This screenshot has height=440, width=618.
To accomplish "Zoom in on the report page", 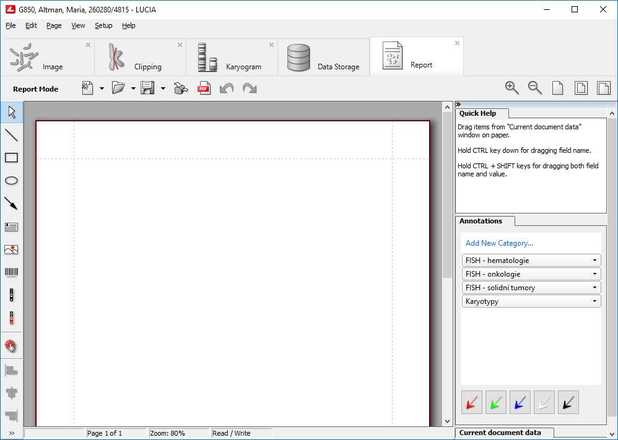I will 512,88.
